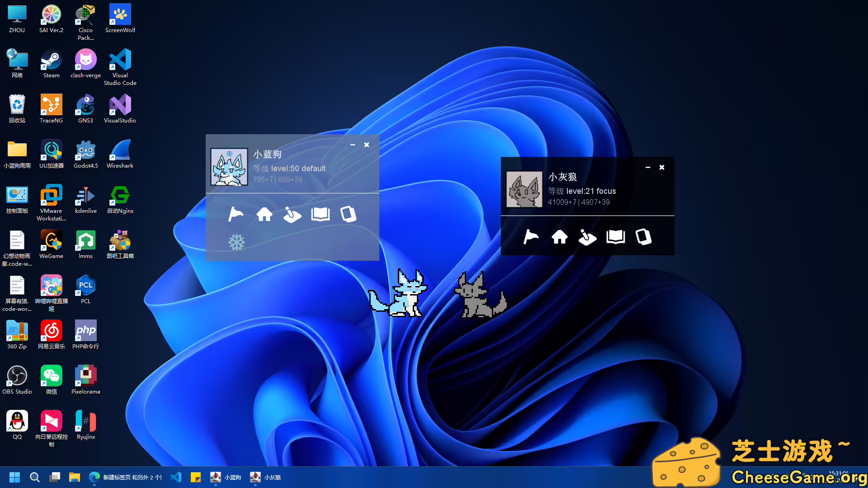Click the pen/notes icon in 小灰狼's panel
The width and height of the screenshot is (868, 488).
pyautogui.click(x=588, y=237)
